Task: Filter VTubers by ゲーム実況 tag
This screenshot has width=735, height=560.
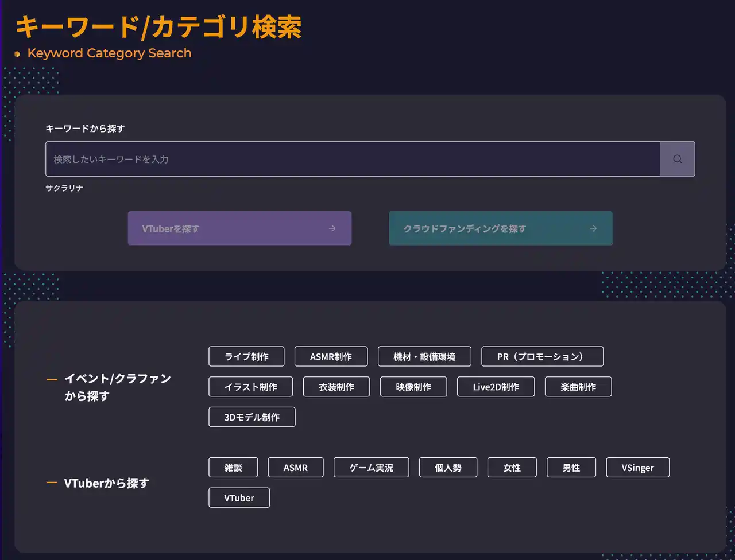Action: 371,468
